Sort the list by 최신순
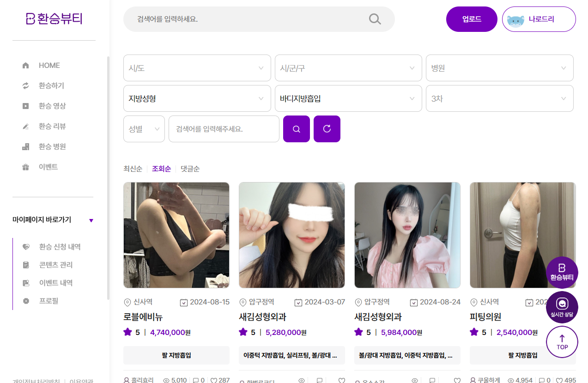The width and height of the screenshot is (588, 383). click(133, 169)
